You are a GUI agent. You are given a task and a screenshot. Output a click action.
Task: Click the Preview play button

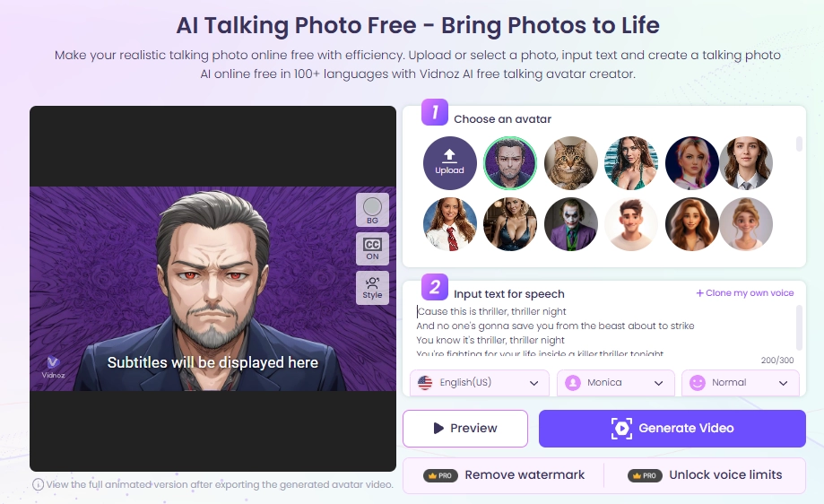pyautogui.click(x=465, y=429)
